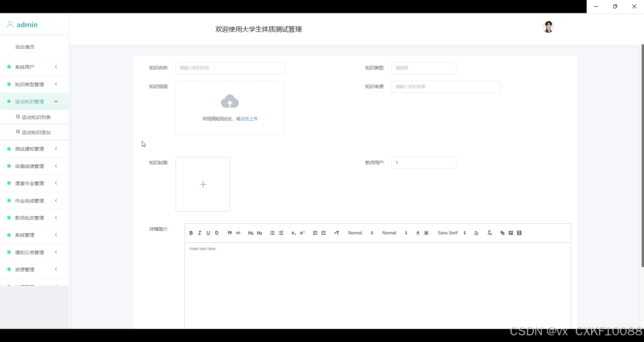Insert a blockquote in editor
Viewport: 644px width, 342px height.
pos(229,233)
